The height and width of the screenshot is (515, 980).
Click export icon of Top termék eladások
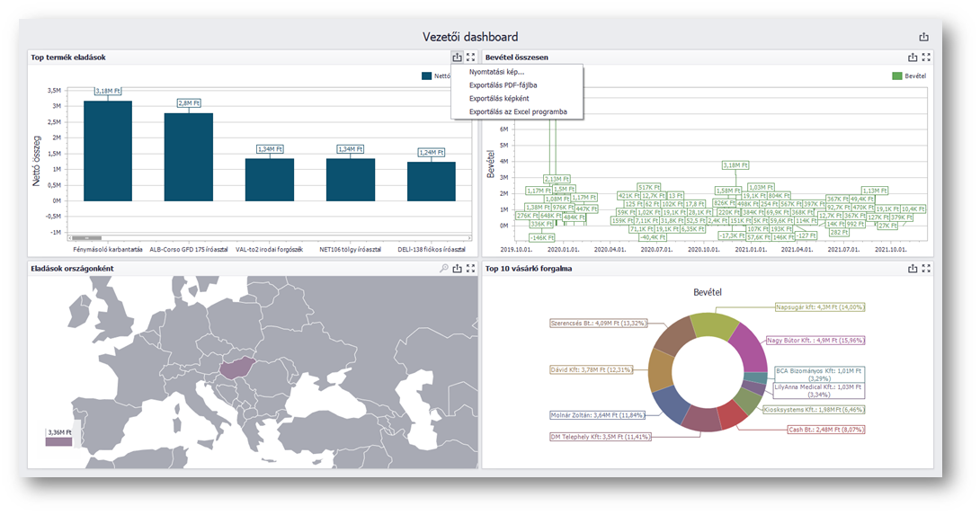coord(457,58)
